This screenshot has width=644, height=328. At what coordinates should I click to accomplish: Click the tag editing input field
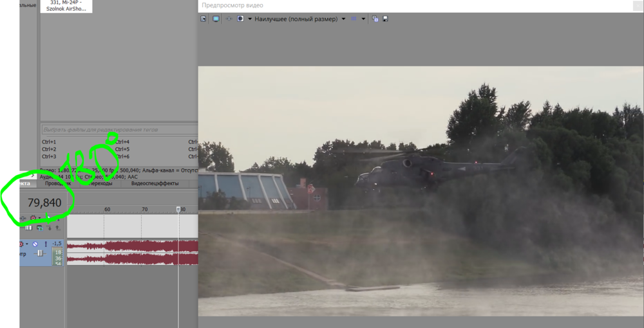(x=120, y=129)
